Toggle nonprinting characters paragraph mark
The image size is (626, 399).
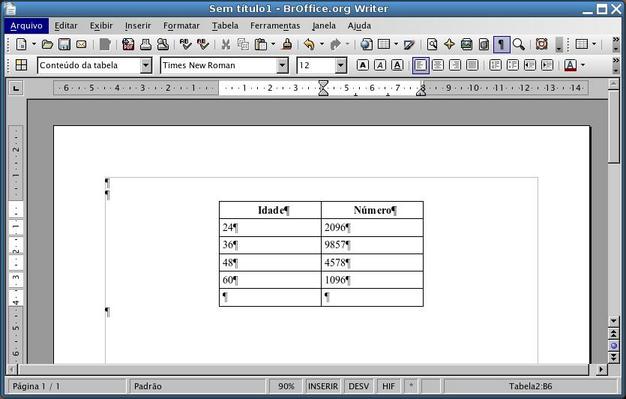click(501, 44)
